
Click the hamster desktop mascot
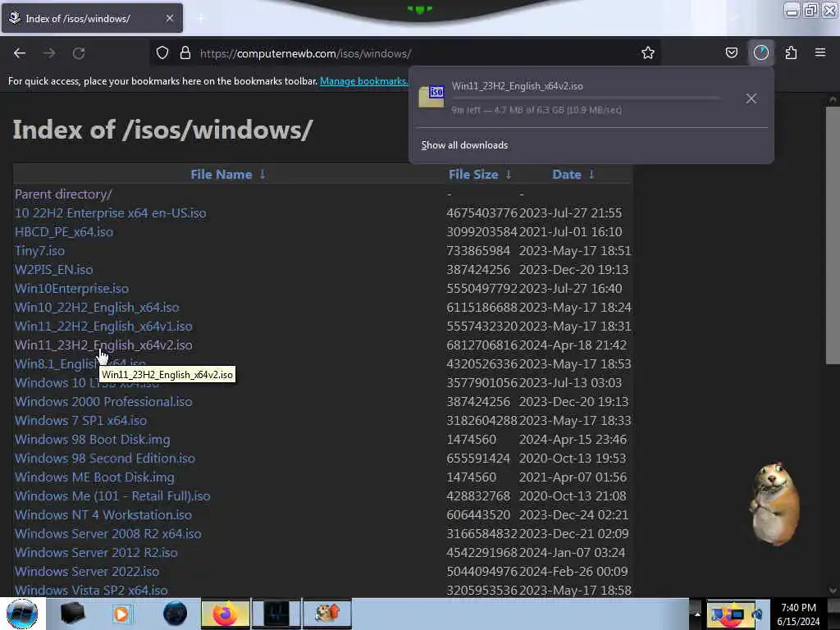pos(775,504)
